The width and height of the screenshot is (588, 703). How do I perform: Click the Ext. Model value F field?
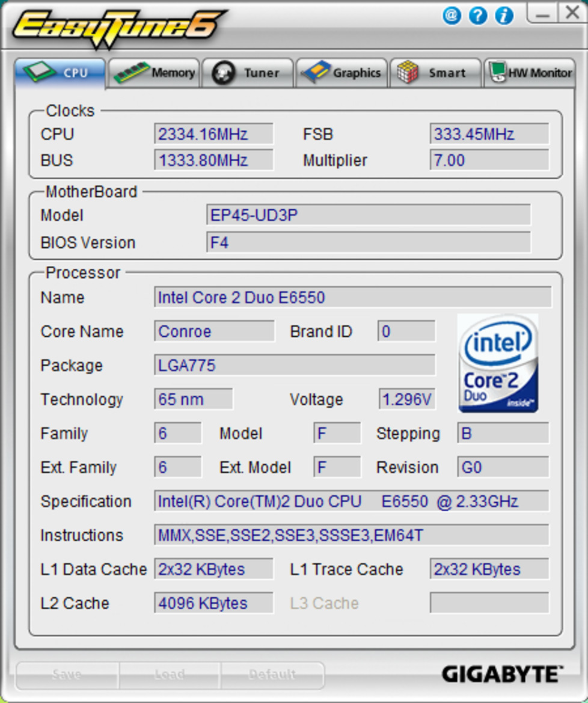click(337, 467)
